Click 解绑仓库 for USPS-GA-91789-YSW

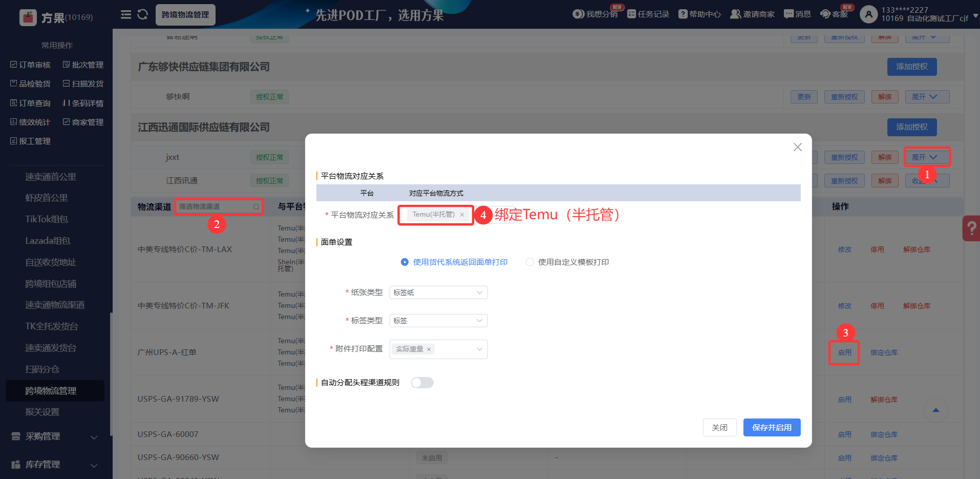pos(884,400)
